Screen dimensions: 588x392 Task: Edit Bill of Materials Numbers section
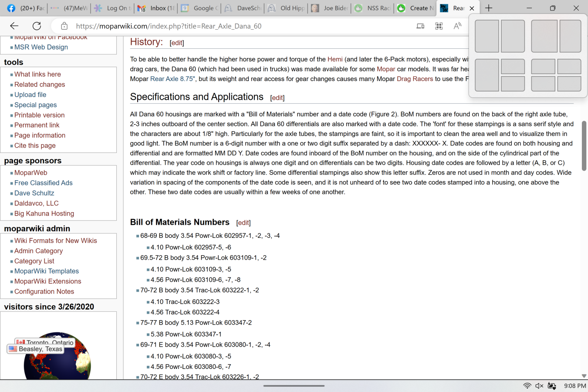click(x=243, y=223)
